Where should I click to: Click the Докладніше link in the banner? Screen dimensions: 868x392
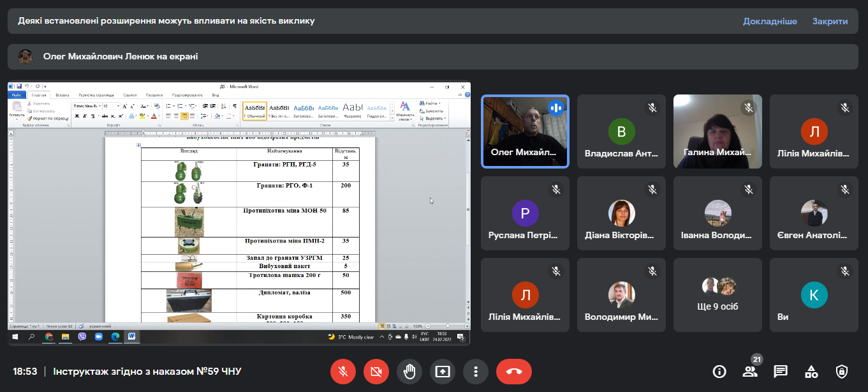coord(770,21)
